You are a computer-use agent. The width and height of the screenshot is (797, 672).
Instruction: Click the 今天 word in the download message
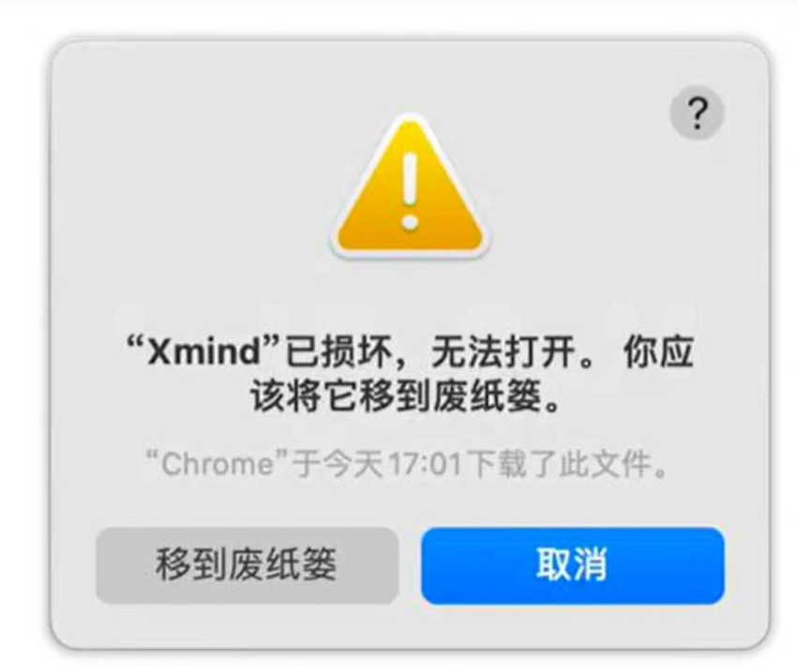353,464
